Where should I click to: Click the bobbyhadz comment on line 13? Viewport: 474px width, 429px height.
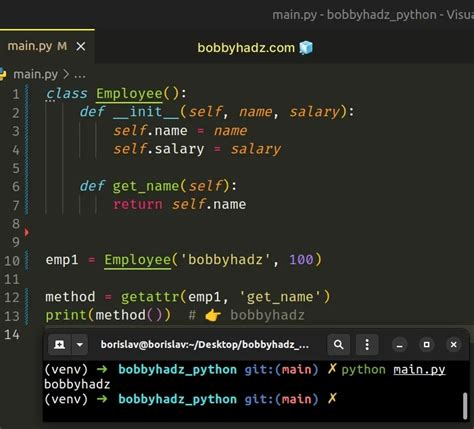tap(267, 315)
